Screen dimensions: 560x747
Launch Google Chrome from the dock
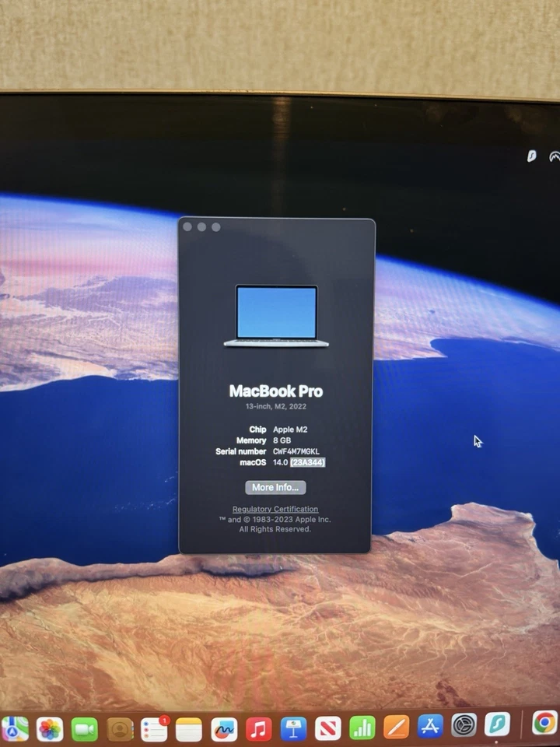click(x=546, y=722)
